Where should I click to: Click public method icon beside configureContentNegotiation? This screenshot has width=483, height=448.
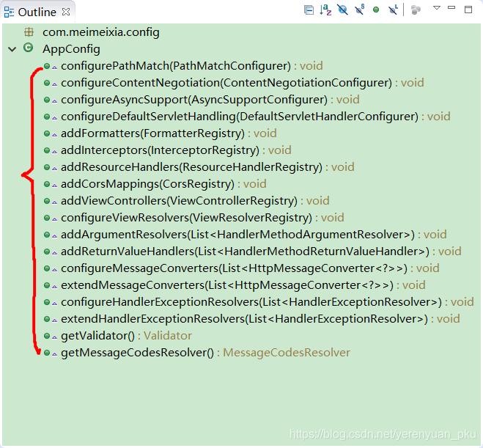coord(47,83)
